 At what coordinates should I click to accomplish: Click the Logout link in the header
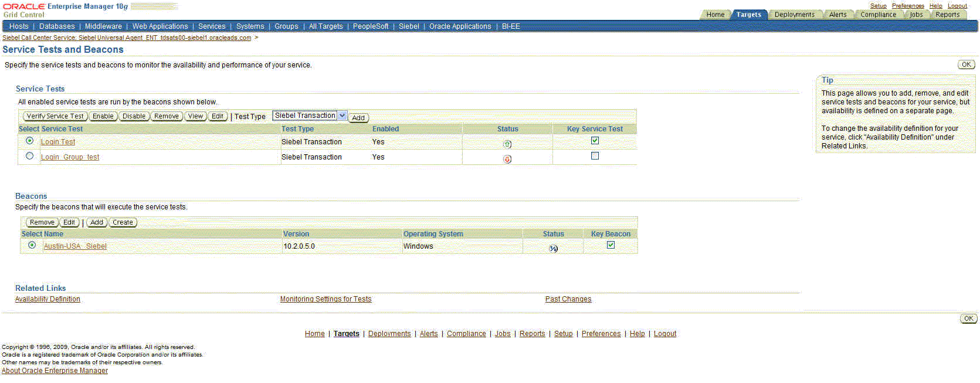coord(957,6)
